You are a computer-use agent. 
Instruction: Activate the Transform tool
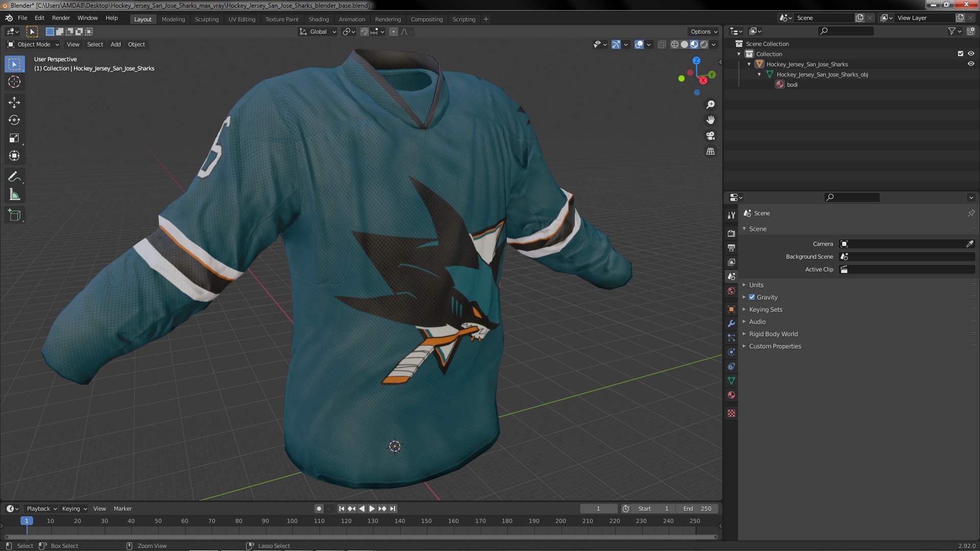click(14, 156)
